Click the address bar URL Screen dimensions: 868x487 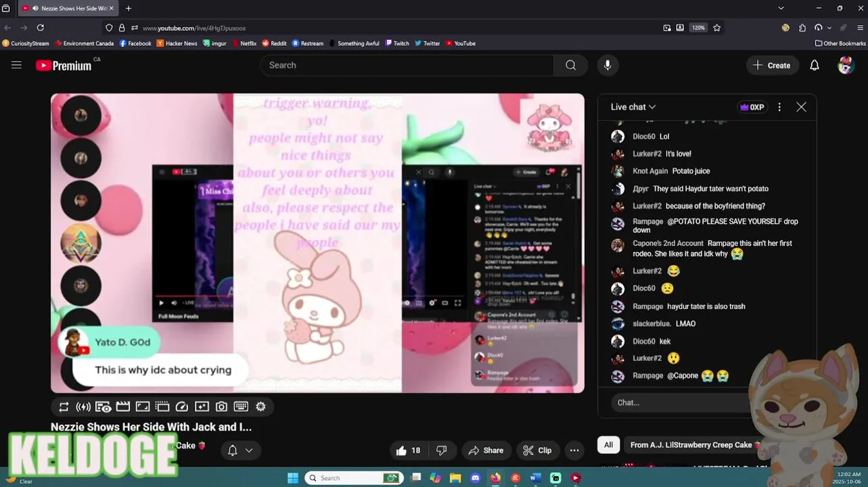tap(194, 28)
